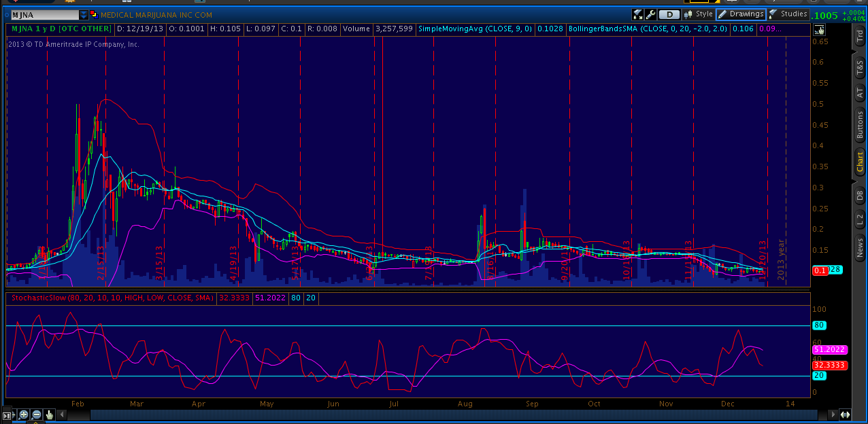Image resolution: width=868 pixels, height=424 pixels.
Task: Click the MJNA symbol input field
Action: pos(44,14)
